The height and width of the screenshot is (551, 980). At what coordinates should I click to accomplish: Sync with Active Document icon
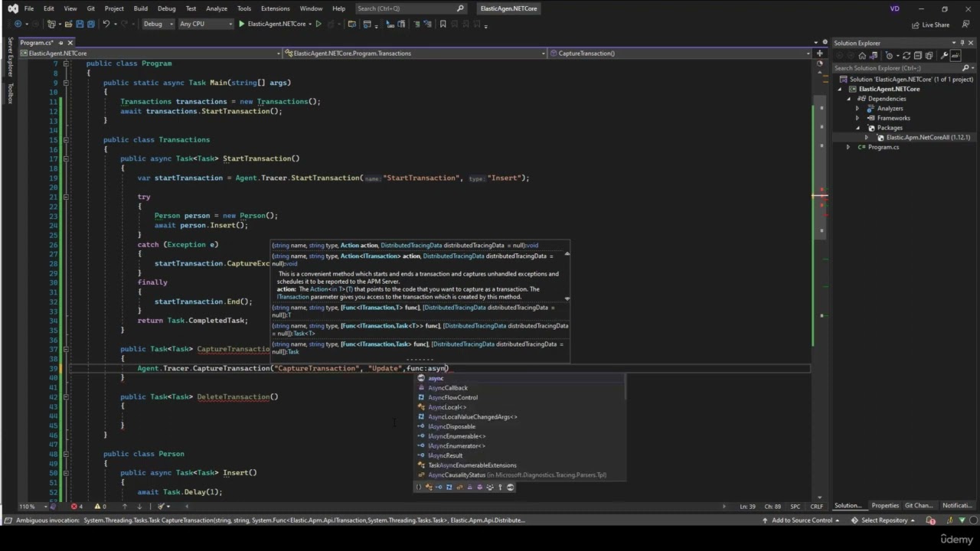click(x=906, y=56)
